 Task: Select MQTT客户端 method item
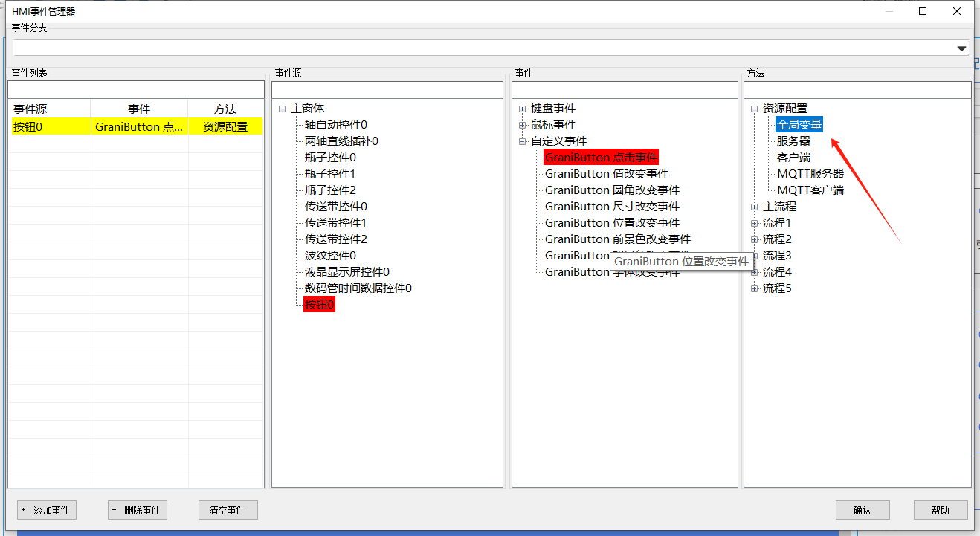(810, 190)
